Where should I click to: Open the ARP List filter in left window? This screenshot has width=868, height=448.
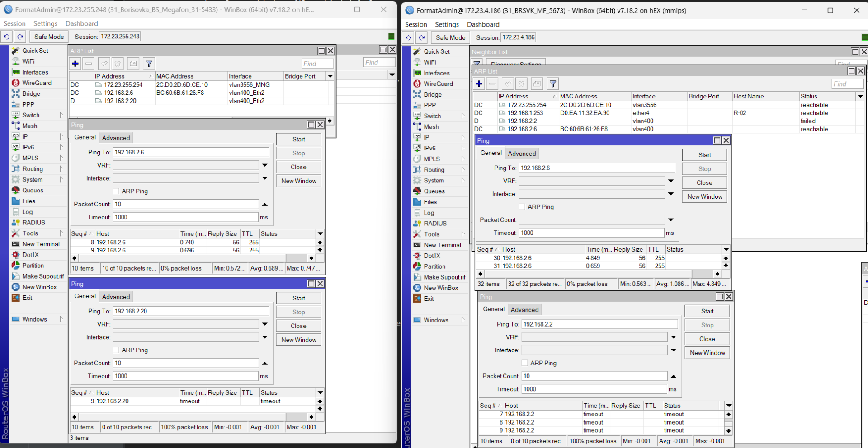(x=149, y=64)
